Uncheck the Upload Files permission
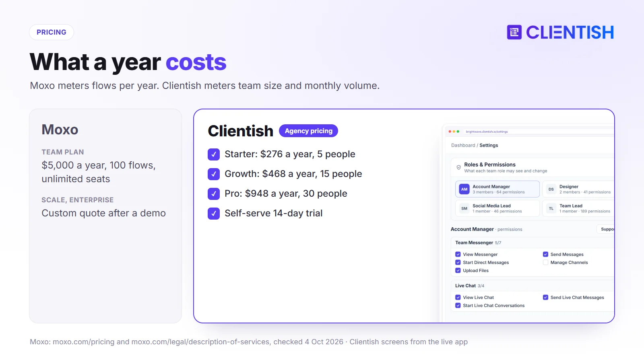Screen dimensions: 644x362 coord(458,270)
